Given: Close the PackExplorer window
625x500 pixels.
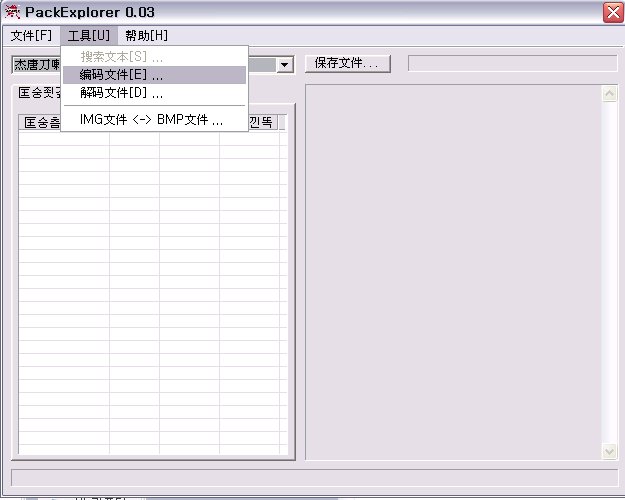Looking at the screenshot, I should pos(613,12).
